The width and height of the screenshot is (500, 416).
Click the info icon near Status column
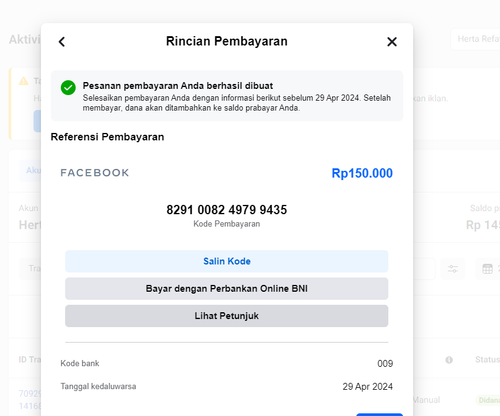click(449, 360)
